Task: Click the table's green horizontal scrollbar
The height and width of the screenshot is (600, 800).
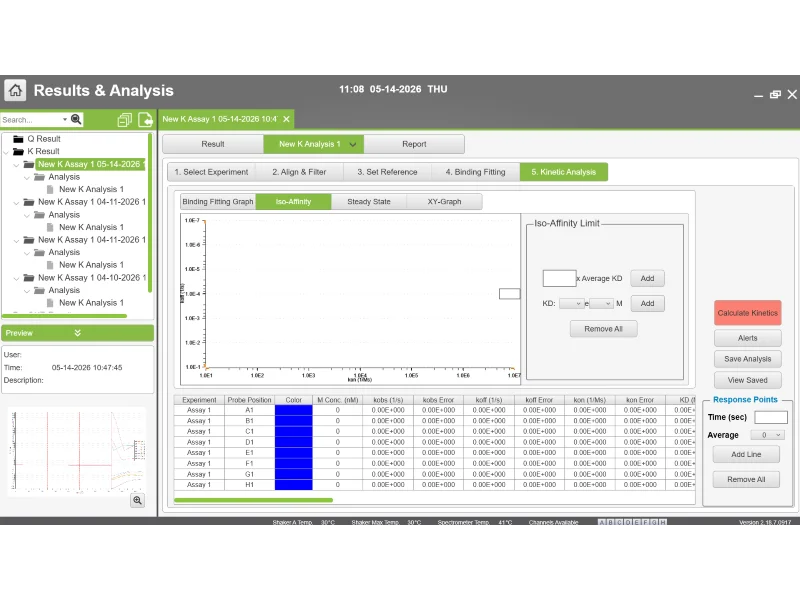Action: (x=253, y=500)
